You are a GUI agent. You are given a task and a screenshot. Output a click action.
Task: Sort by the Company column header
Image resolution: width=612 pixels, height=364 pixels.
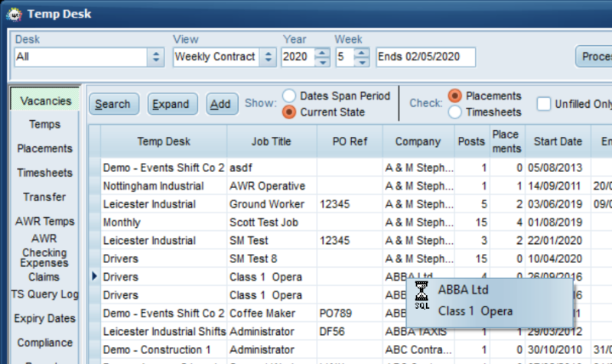click(418, 141)
